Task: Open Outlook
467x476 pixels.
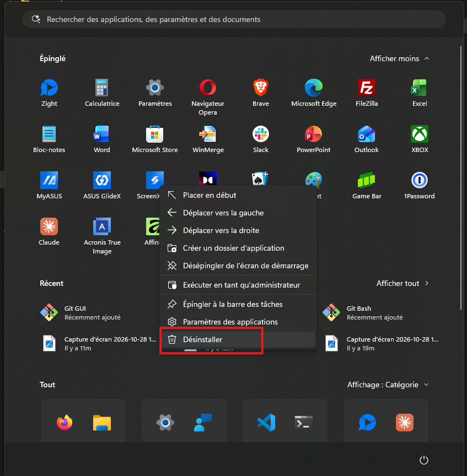Action: click(x=367, y=139)
